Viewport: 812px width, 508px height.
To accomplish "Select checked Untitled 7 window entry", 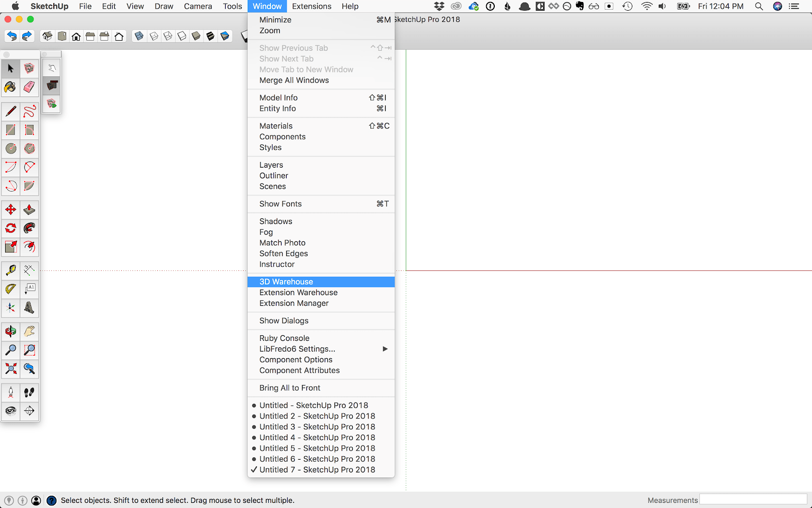I will tap(321, 470).
